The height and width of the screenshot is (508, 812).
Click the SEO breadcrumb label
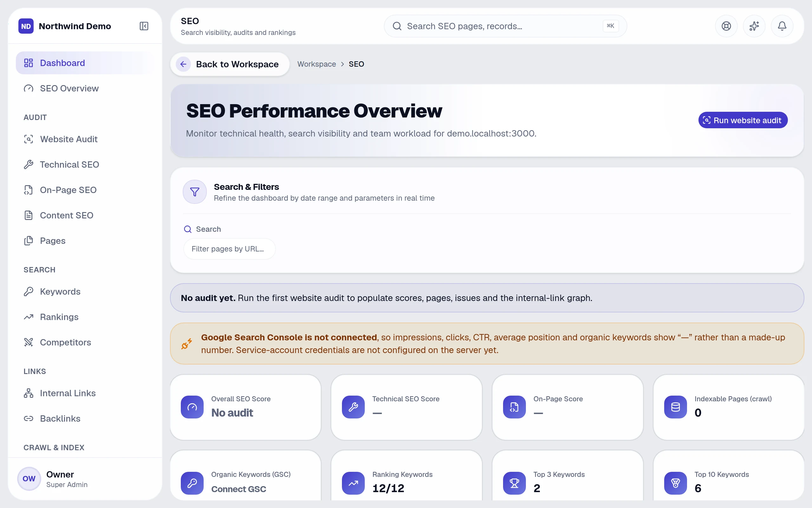tap(356, 64)
